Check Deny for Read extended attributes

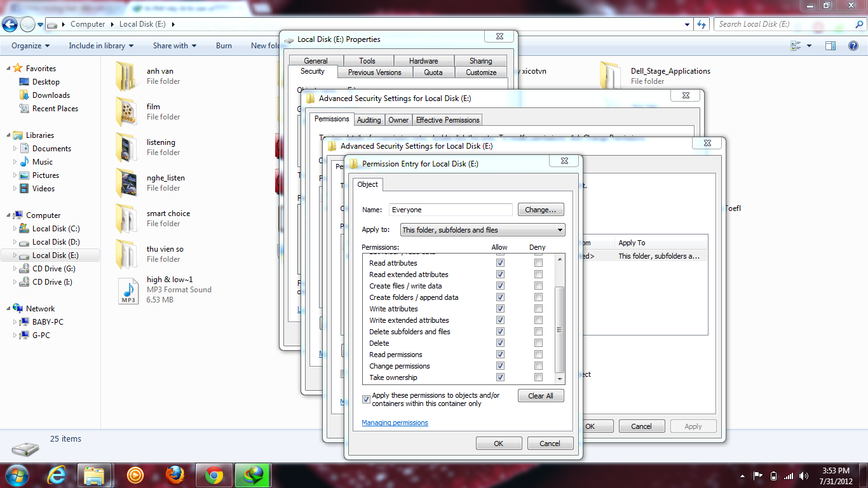point(538,274)
